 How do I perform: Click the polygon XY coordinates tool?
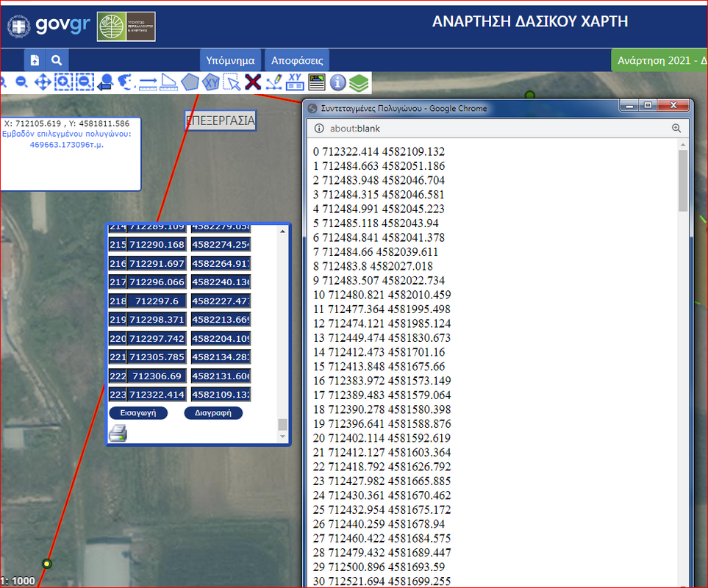(211, 82)
